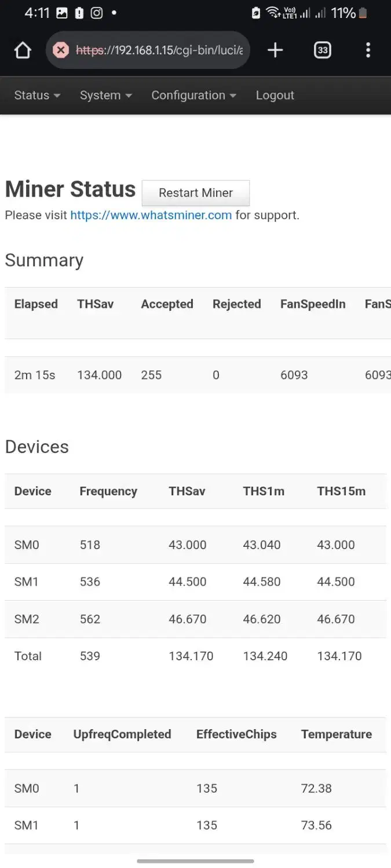Tap the Frequency column header
This screenshot has height=868, width=391.
108,491
